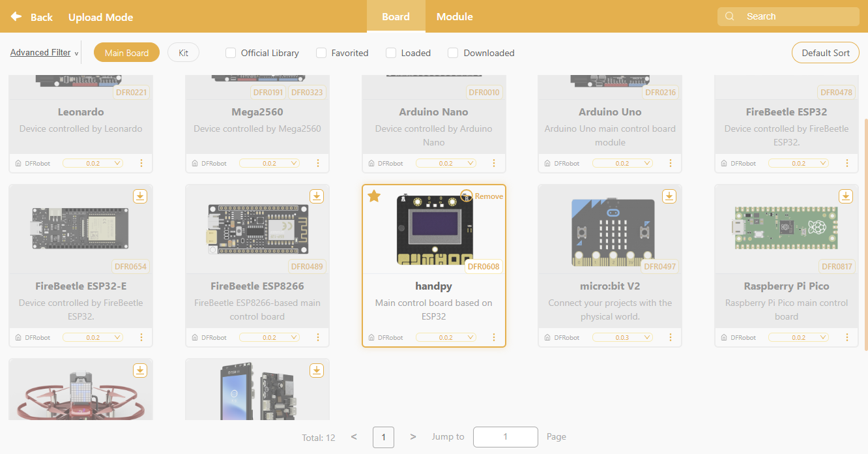868x454 pixels.
Task: Select page 1 button
Action: tap(383, 437)
